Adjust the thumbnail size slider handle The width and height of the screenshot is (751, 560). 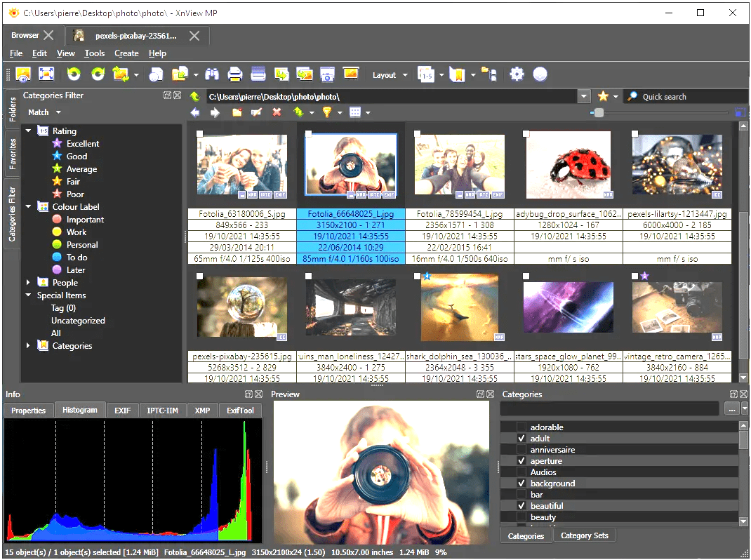(599, 112)
